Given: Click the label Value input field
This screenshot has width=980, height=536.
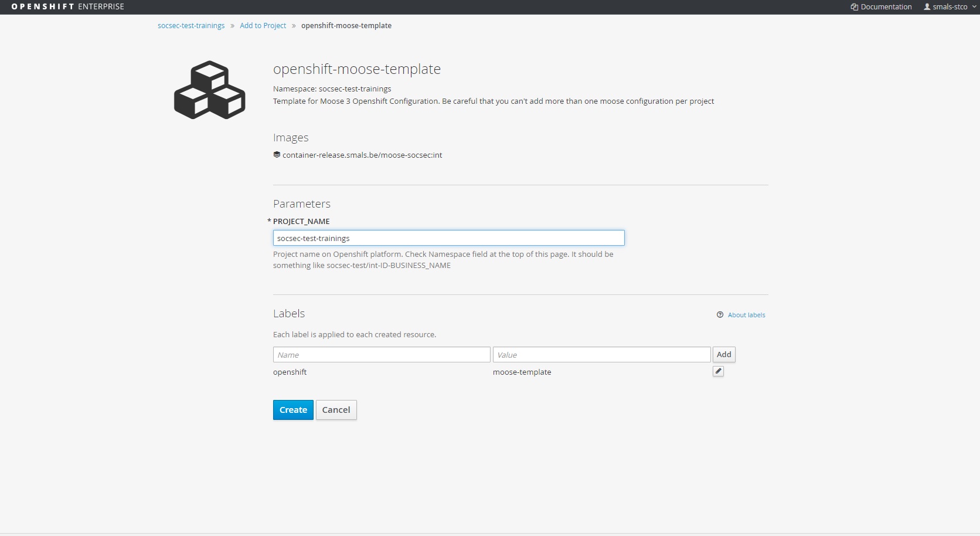Looking at the screenshot, I should tap(601, 355).
